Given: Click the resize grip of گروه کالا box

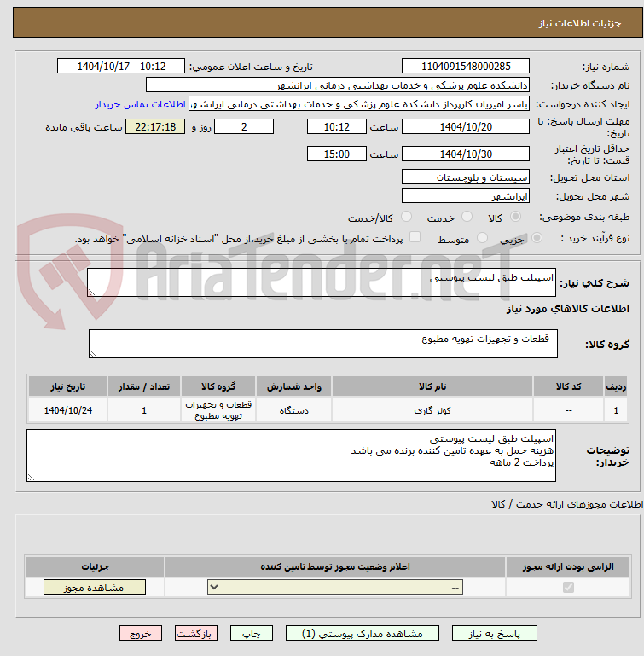Looking at the screenshot, I should point(93,353).
